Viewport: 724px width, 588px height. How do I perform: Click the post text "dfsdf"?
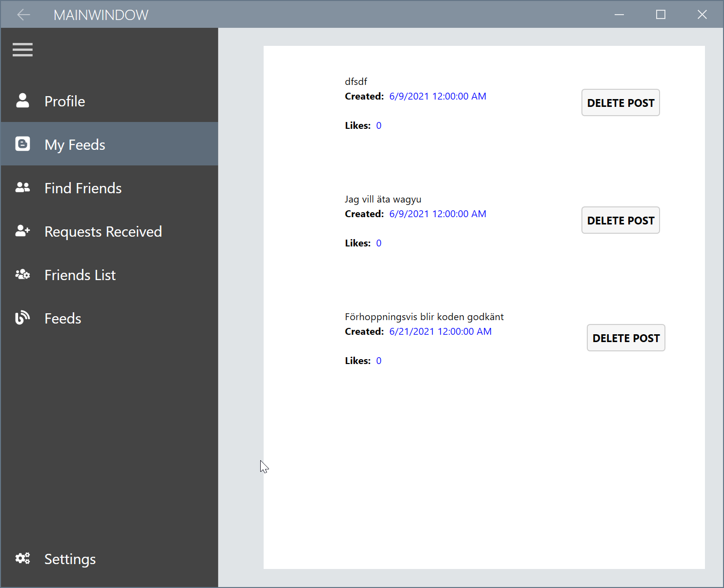[356, 81]
